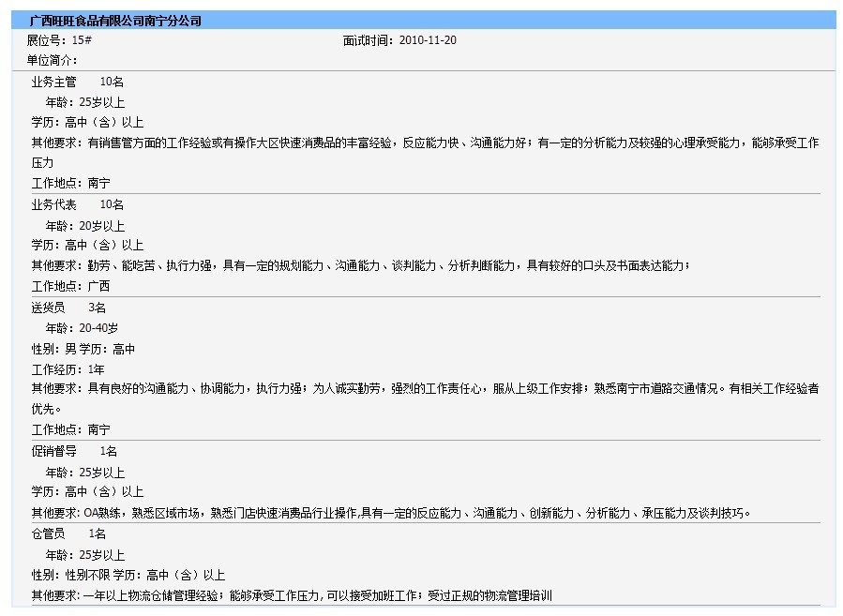Click the requirement line starting with 具有良好的沟通能力
This screenshot has height=616, width=843.
pos(425,398)
